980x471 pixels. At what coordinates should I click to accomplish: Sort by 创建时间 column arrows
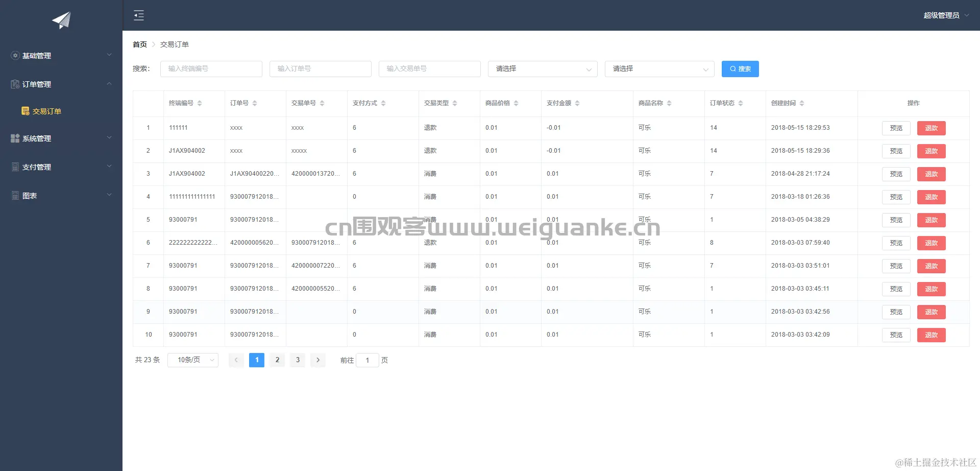pos(802,103)
